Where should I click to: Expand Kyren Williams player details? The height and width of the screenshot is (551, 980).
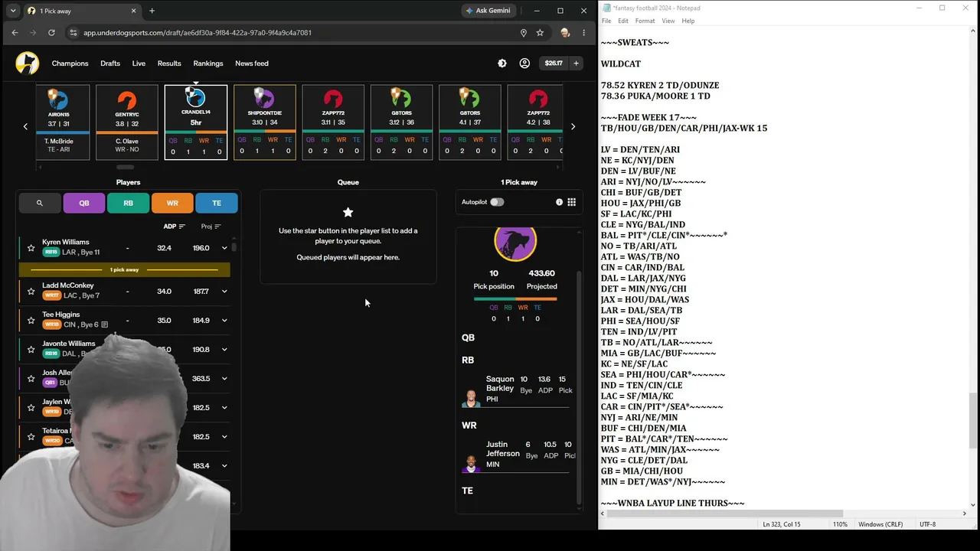point(224,248)
